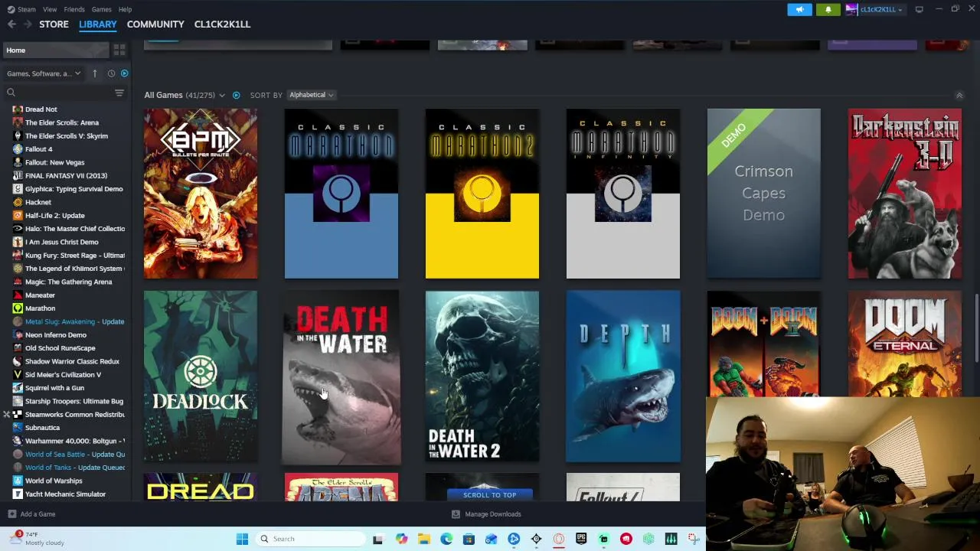
Task: Open the View menu
Action: click(x=50, y=9)
